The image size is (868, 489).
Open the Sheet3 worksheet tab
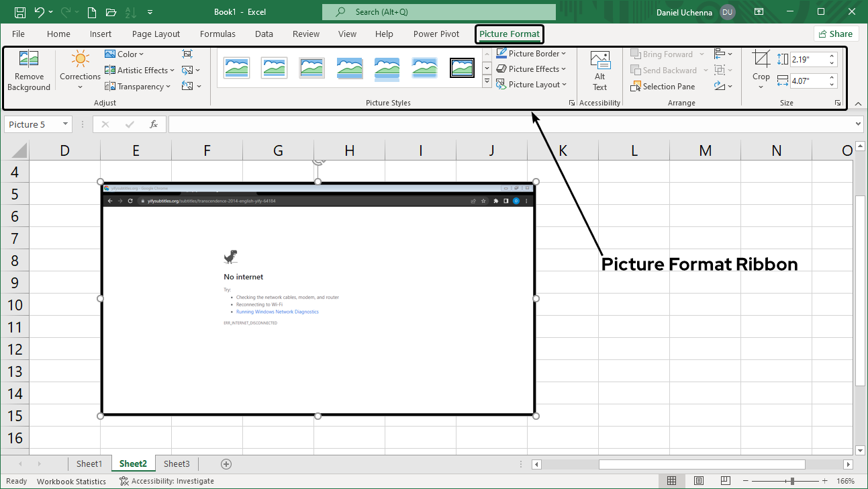pos(177,463)
